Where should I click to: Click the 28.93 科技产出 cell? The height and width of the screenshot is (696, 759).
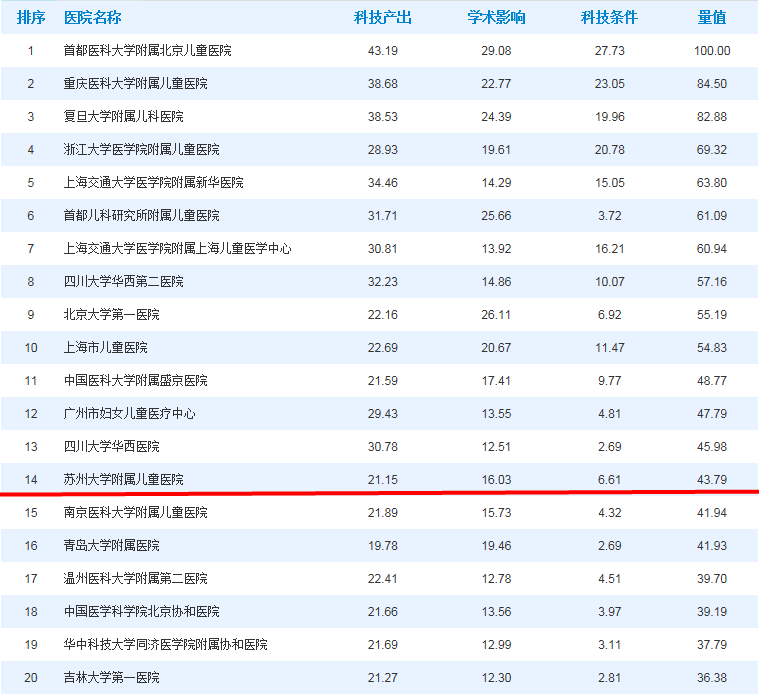382,150
